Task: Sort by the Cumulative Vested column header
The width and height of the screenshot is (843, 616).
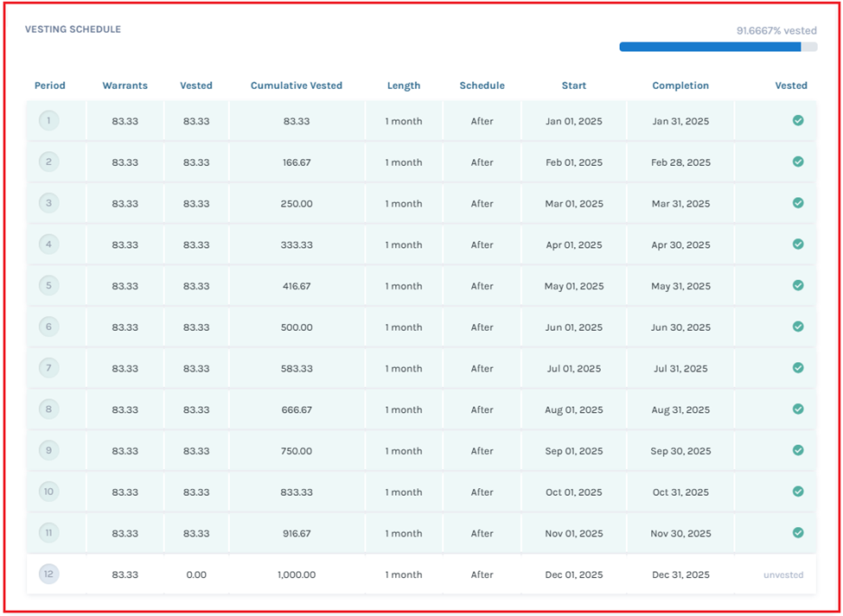Action: pyautogui.click(x=297, y=86)
